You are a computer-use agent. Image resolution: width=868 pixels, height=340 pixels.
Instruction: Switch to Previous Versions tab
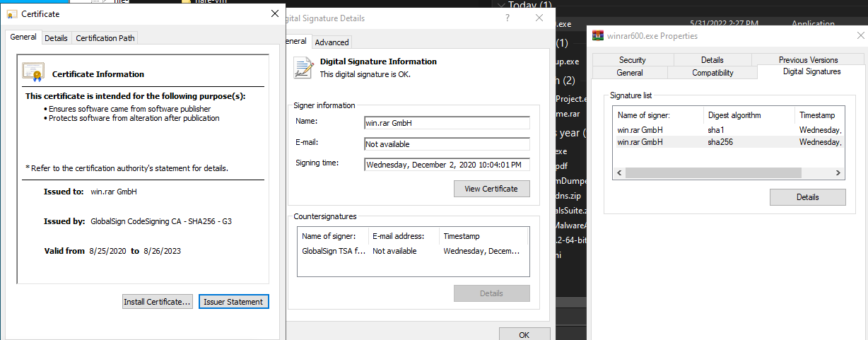(808, 60)
